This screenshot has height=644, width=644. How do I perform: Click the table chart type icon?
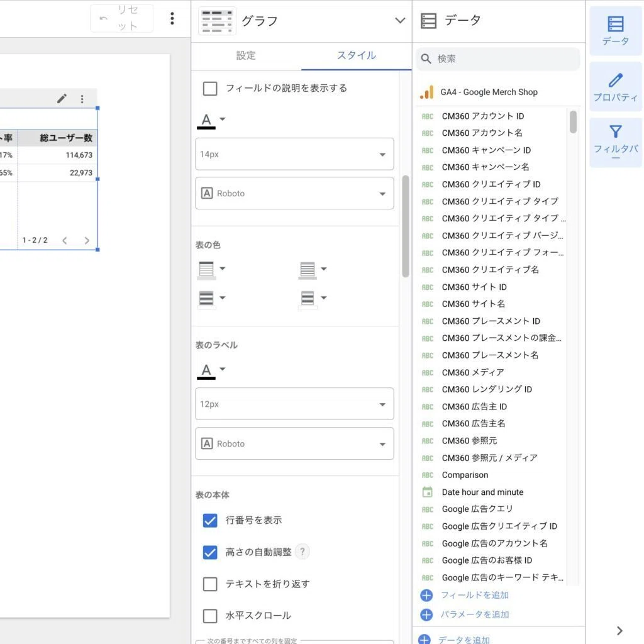217,21
